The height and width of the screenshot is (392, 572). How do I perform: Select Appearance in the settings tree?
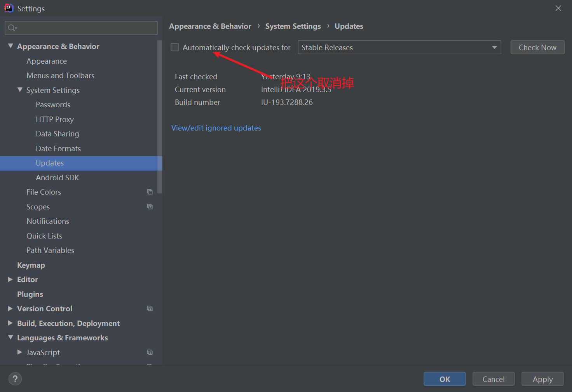[x=47, y=61]
